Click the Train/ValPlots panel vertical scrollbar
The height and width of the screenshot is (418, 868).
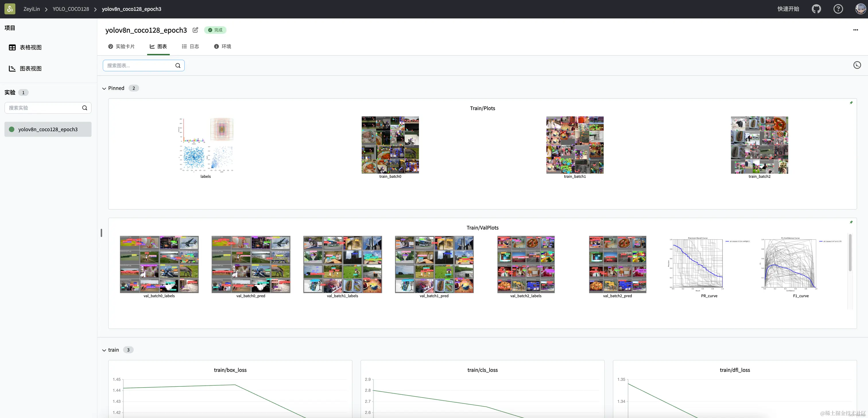click(x=850, y=253)
